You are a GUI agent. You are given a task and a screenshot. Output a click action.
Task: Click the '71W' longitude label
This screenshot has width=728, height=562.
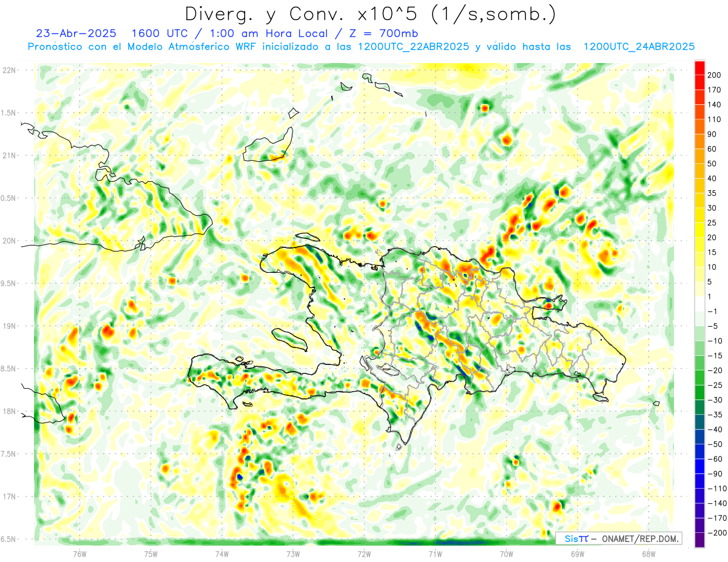435,554
